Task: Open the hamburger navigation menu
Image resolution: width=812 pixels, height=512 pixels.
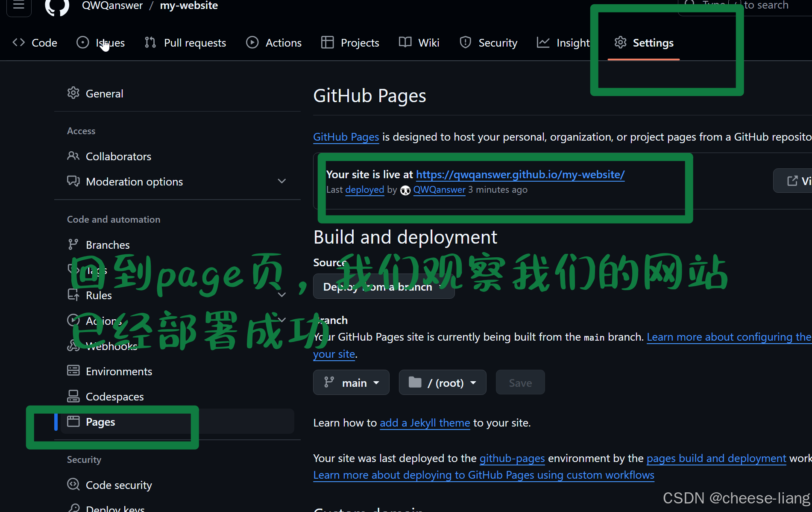Action: tap(19, 6)
